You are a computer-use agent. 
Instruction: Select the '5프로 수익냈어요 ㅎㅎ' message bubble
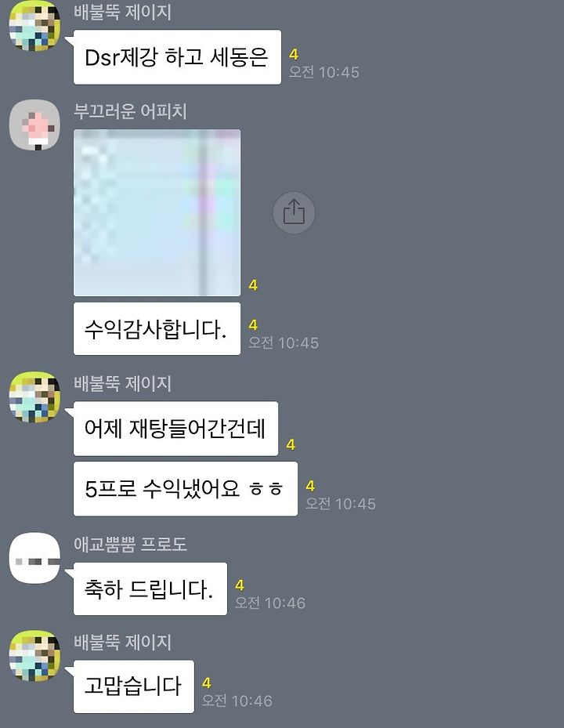pos(185,488)
